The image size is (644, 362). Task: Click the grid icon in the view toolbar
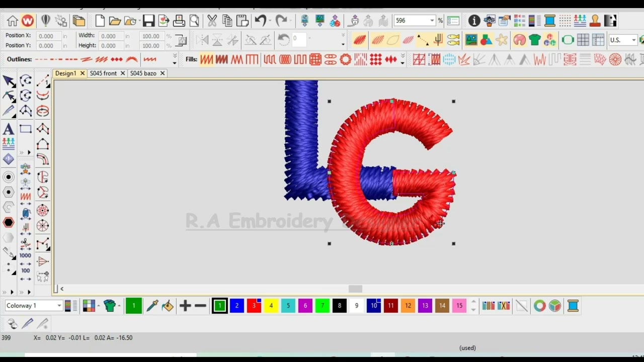click(x=583, y=40)
